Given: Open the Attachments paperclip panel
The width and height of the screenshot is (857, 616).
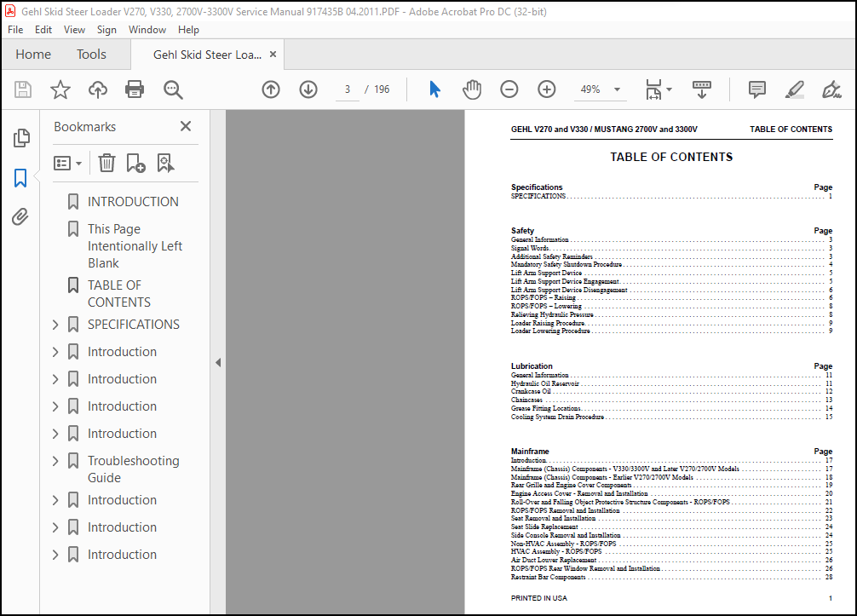Looking at the screenshot, I should click(x=20, y=217).
